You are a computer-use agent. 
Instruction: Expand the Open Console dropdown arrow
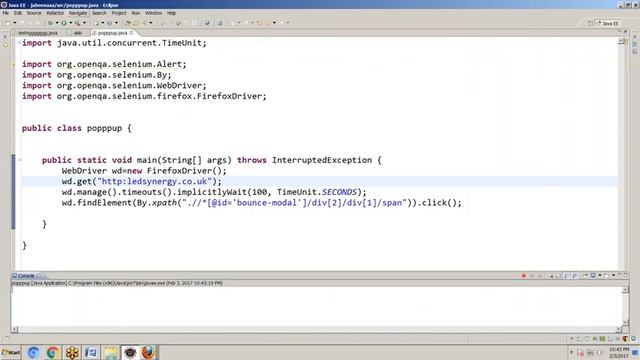click(613, 276)
